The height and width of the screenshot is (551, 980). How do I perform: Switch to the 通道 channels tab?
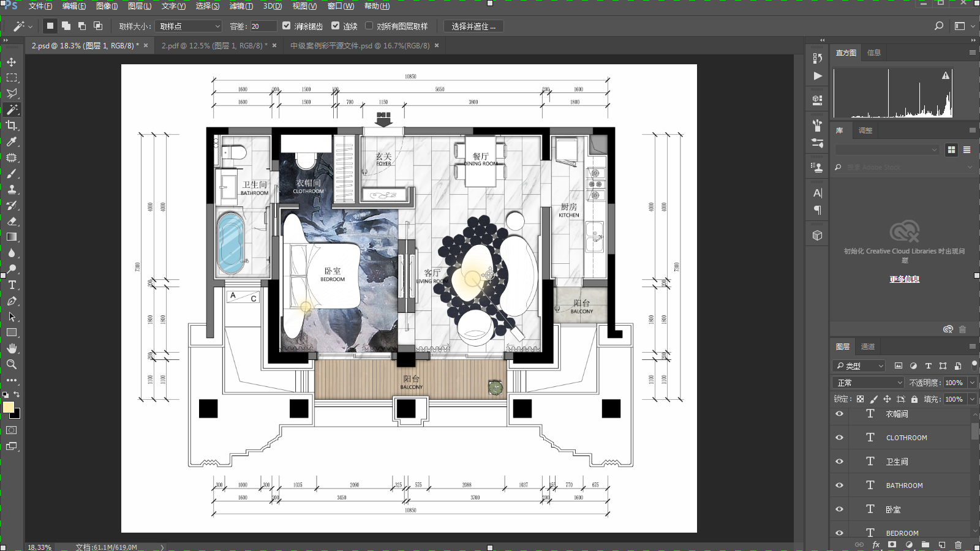[x=867, y=347]
